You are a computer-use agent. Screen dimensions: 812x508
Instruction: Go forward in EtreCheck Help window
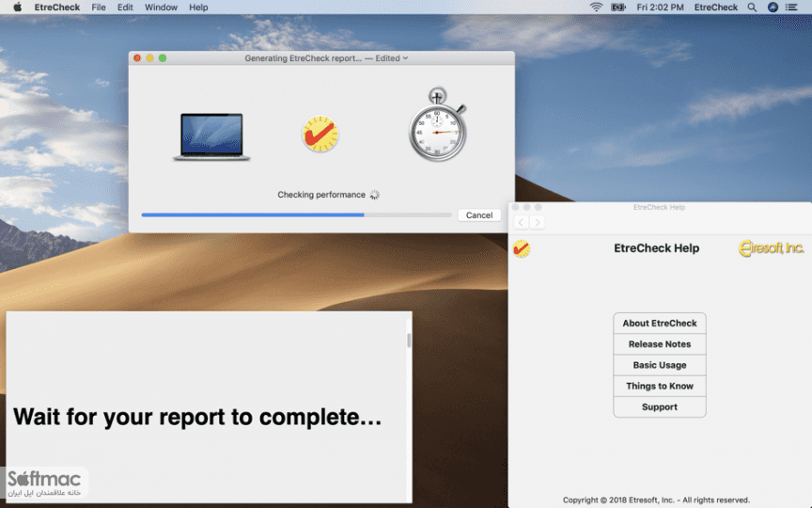click(537, 222)
